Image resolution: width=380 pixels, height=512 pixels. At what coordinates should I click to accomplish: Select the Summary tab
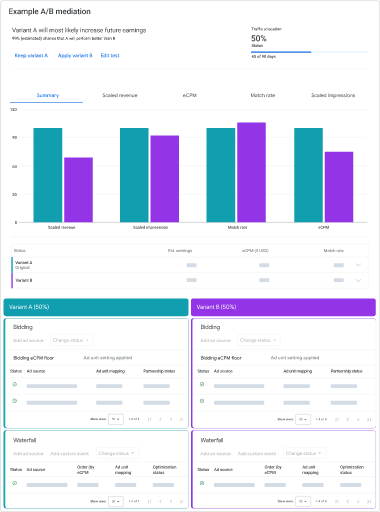pos(47,95)
